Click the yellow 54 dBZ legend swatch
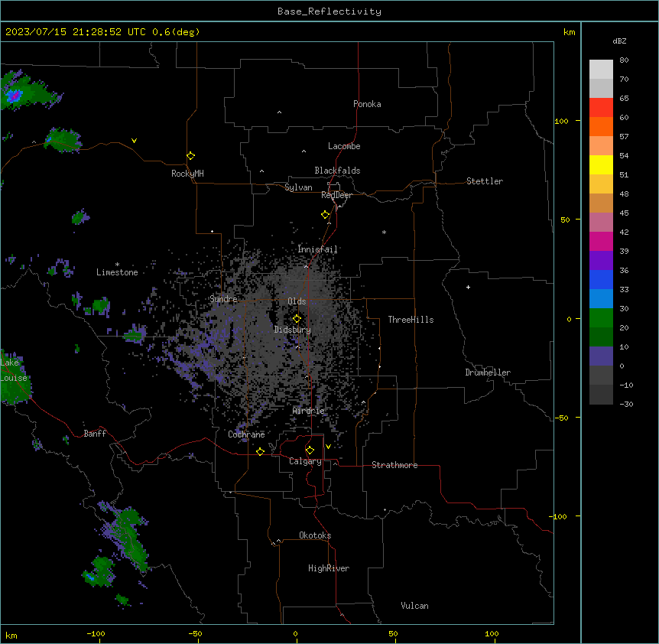This screenshot has width=659, height=644. [601, 164]
